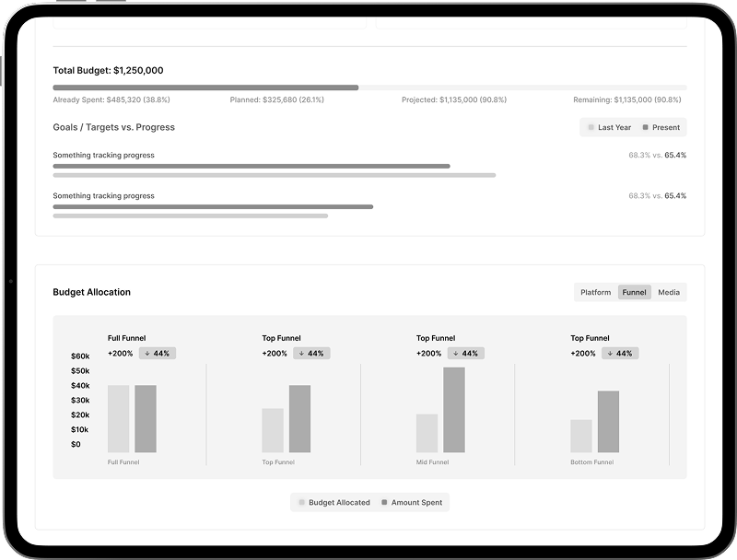This screenshot has height=560, width=737.
Task: Select the Amount Spent bar for Bottom Funnel
Action: point(608,422)
